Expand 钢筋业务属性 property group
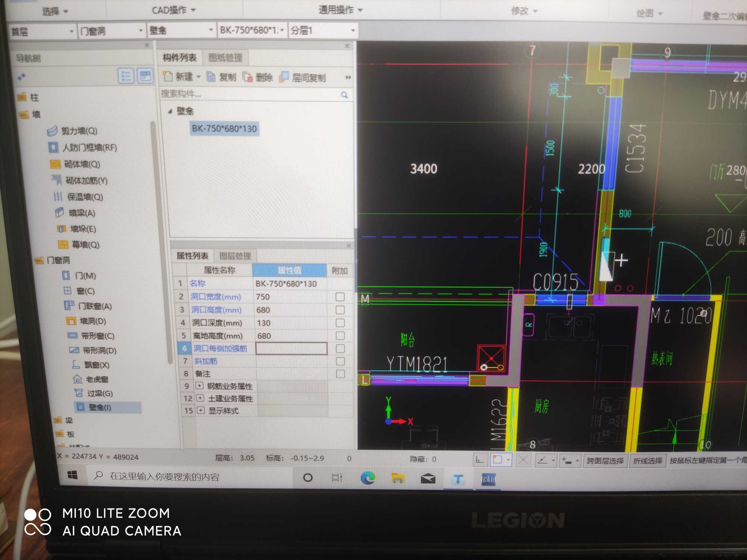This screenshot has width=747, height=560. click(x=200, y=386)
